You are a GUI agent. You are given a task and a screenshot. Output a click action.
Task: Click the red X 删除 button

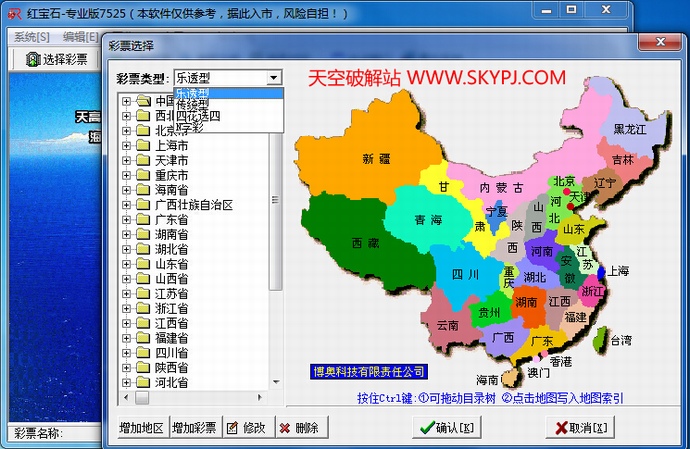(298, 428)
